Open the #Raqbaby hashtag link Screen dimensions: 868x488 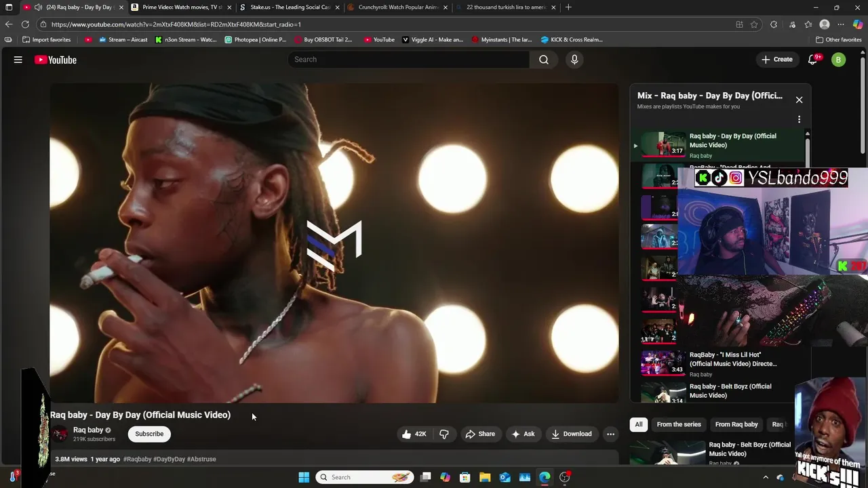(x=137, y=459)
